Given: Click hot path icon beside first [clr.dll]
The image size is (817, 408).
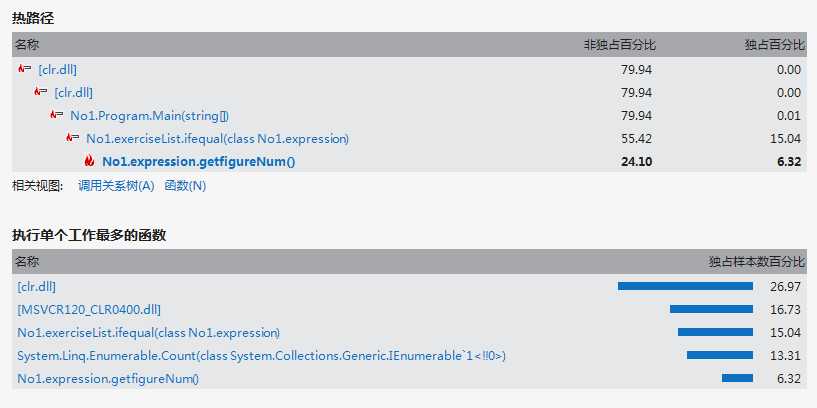Looking at the screenshot, I should tap(24, 69).
